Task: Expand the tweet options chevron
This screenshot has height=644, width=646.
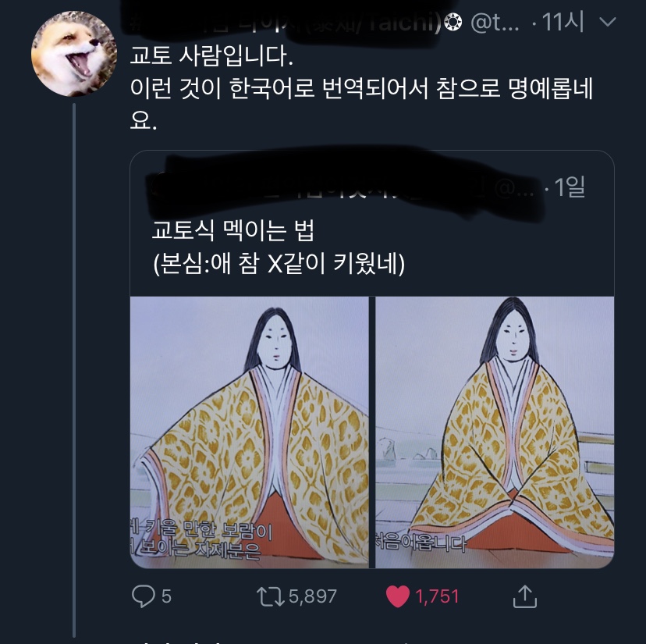Action: point(606,24)
